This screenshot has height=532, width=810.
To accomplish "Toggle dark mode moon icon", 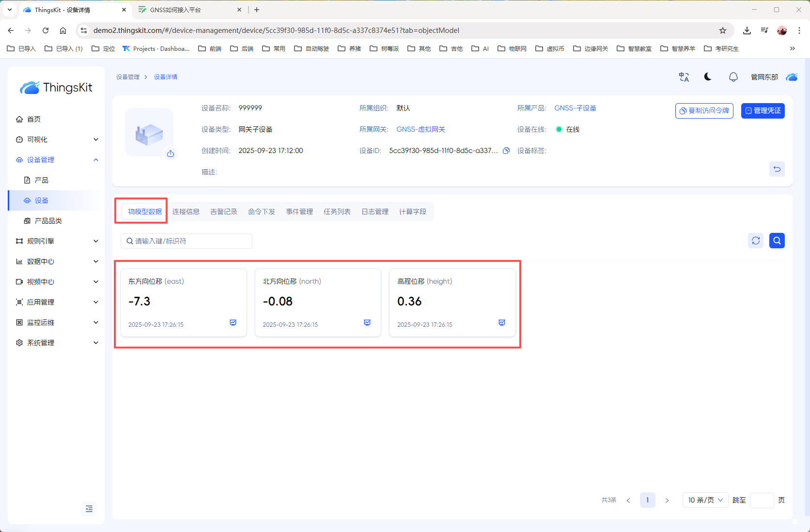I will click(708, 77).
